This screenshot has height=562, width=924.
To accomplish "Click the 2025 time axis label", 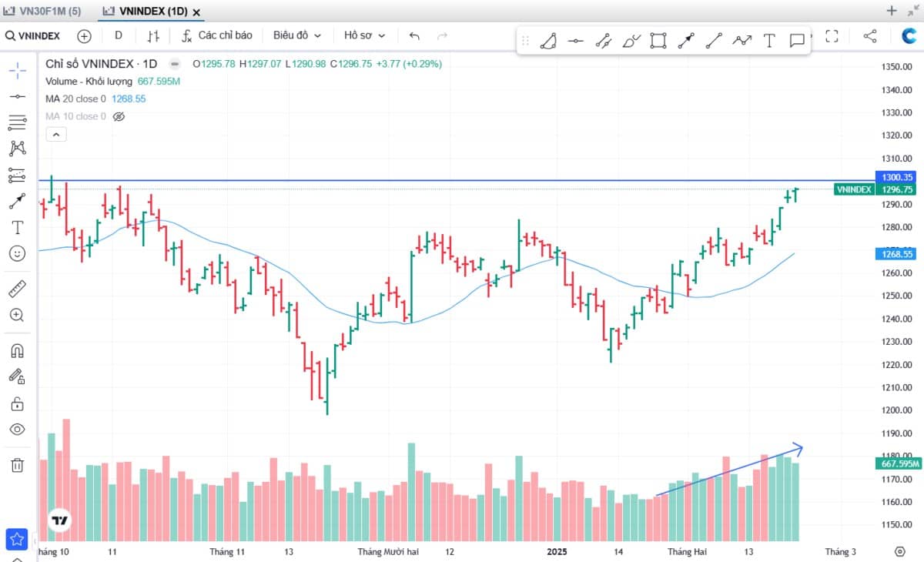I will pos(556,552).
